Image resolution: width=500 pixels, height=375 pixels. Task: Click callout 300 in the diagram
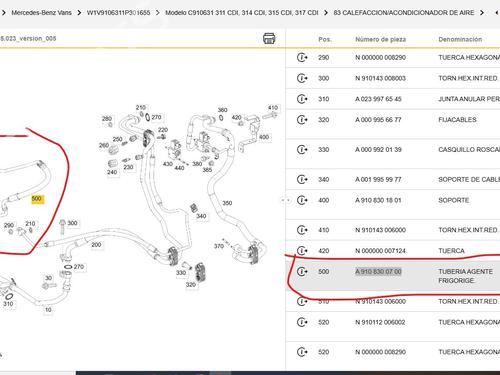point(72,223)
